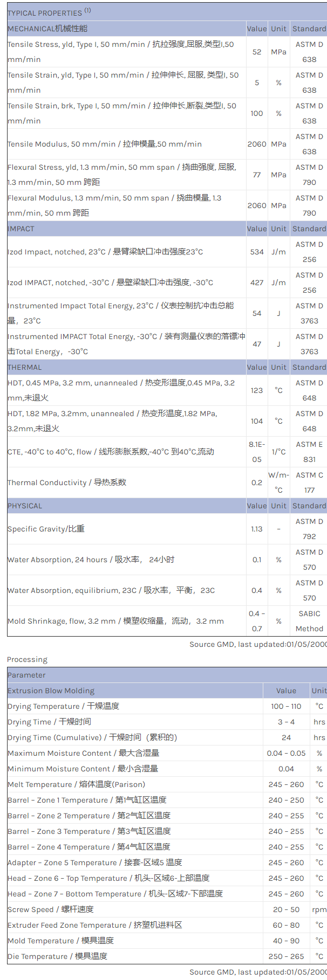Select the MECHANICAL section header
Viewport: 327px width, 980px height.
pyautogui.click(x=47, y=29)
